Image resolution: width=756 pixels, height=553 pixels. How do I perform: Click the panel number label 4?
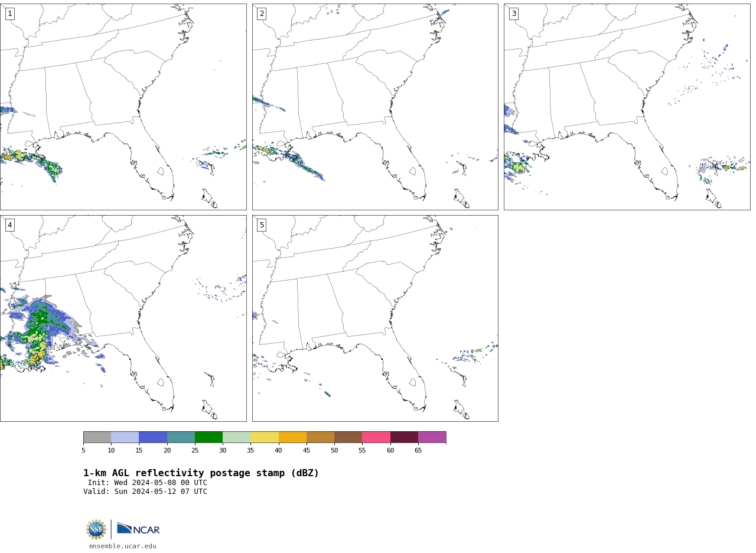tap(9, 225)
